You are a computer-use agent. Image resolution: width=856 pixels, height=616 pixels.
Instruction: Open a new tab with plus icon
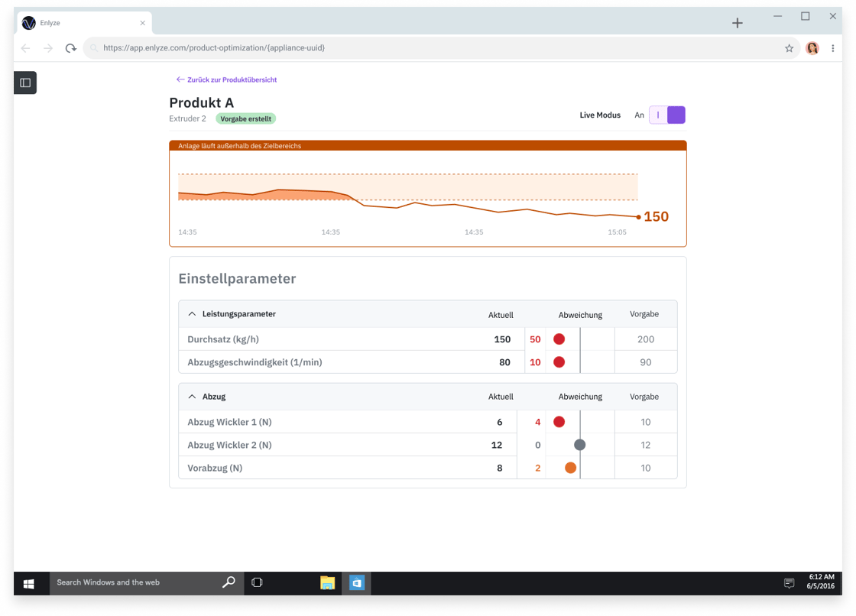(738, 23)
